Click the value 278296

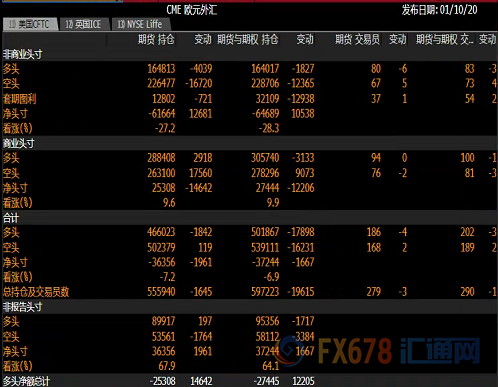pyautogui.click(x=265, y=173)
